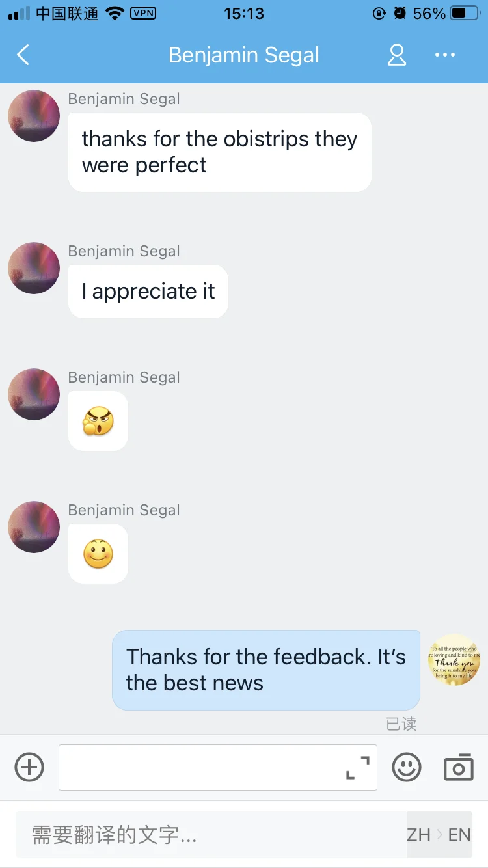Open the emoji smiley picker
Image resolution: width=488 pixels, height=868 pixels.
click(x=407, y=767)
